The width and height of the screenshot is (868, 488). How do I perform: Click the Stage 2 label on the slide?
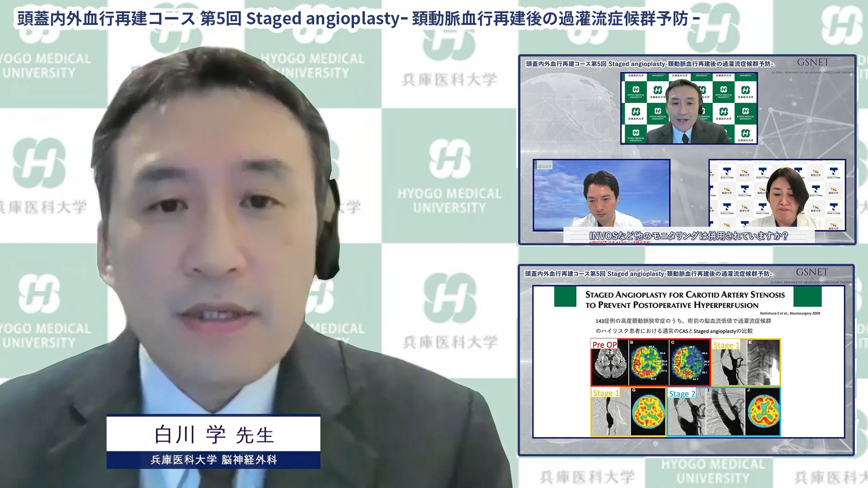click(x=682, y=394)
